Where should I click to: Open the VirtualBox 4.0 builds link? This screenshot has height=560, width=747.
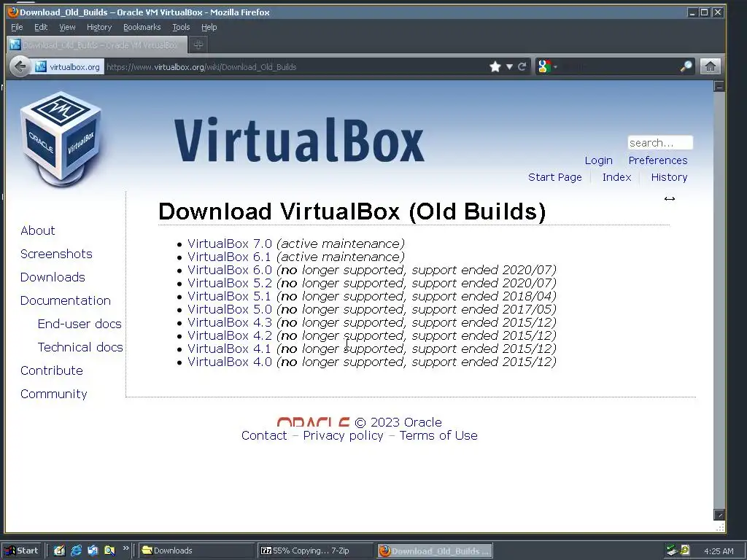coord(230,362)
